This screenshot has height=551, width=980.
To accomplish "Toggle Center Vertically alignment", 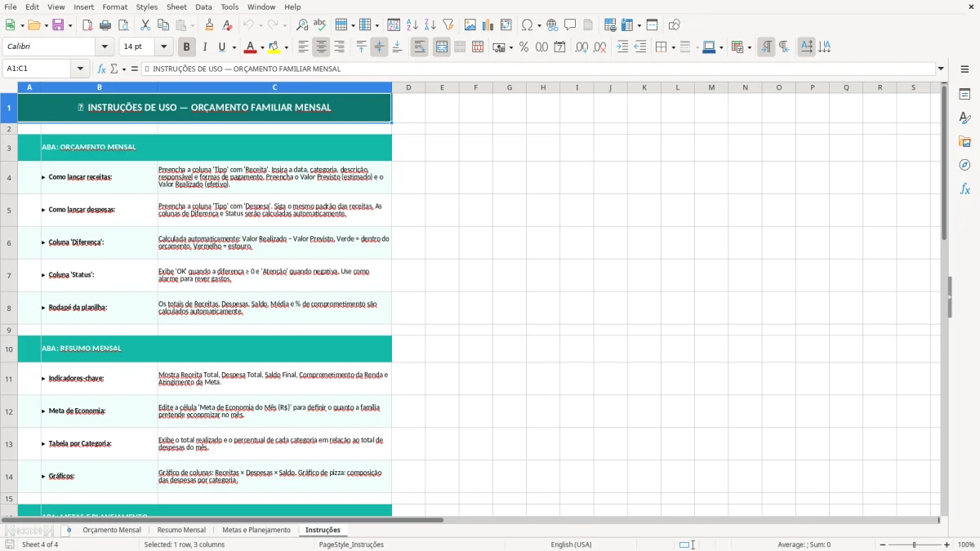I will [379, 47].
